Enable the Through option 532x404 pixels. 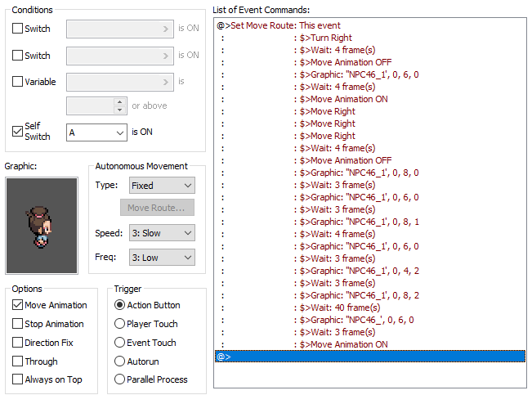click(x=18, y=361)
